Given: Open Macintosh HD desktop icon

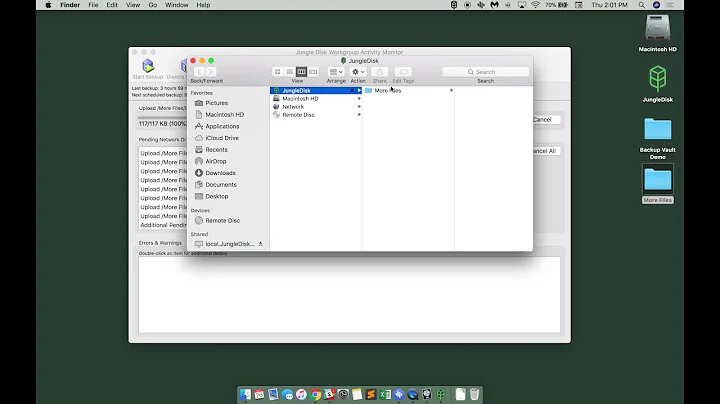Looking at the screenshot, I should click(658, 33).
